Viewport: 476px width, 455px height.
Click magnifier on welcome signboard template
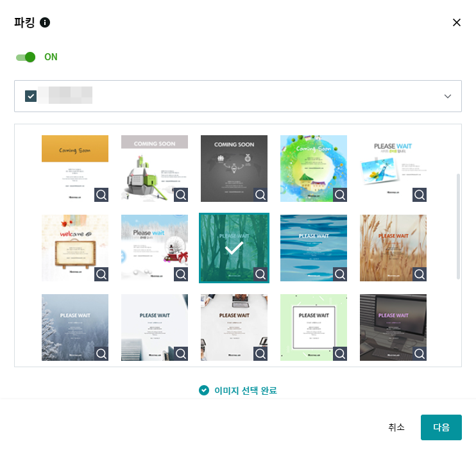coord(101,274)
